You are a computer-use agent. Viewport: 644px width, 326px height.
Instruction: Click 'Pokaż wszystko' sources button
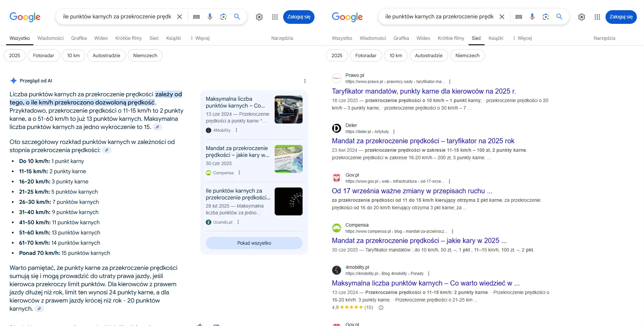pyautogui.click(x=254, y=243)
